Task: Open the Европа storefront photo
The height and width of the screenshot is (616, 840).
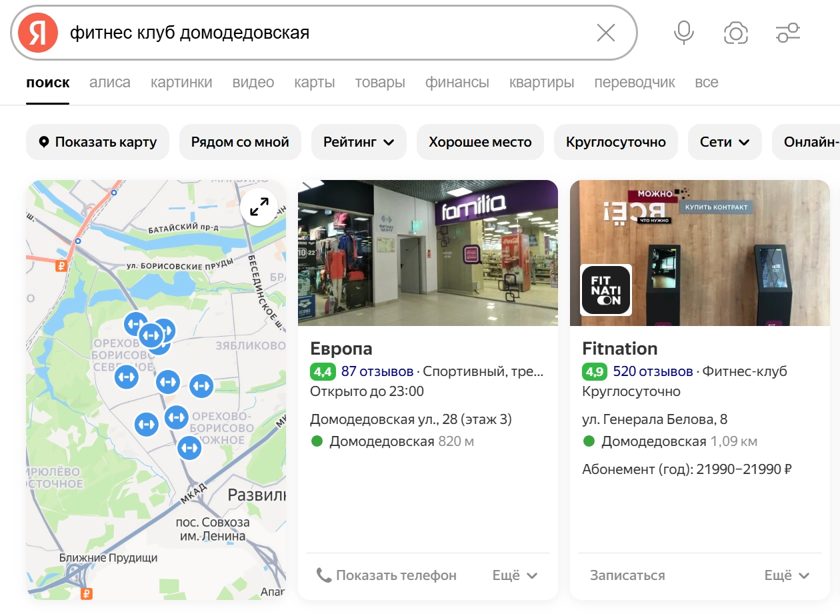Action: 428,253
